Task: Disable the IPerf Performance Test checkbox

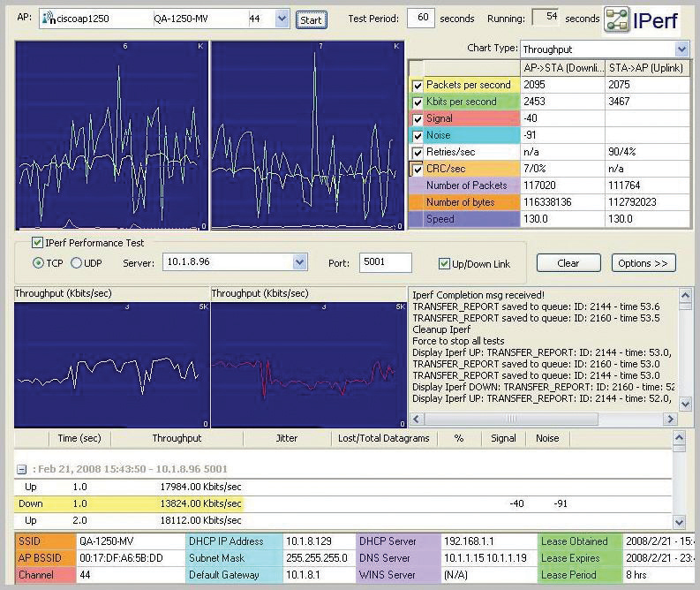Action: [37, 243]
